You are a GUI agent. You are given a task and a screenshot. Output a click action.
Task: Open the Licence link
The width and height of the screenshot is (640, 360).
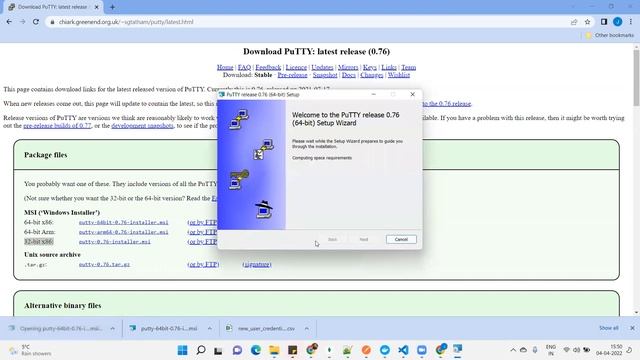(x=296, y=67)
